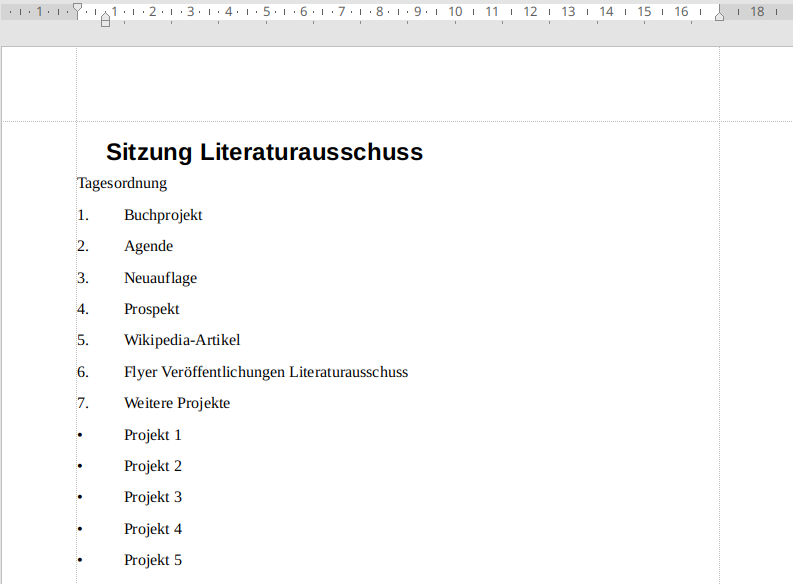The height and width of the screenshot is (584, 793).
Task: Click bullet item 'Projekt 4'
Action: click(x=153, y=529)
